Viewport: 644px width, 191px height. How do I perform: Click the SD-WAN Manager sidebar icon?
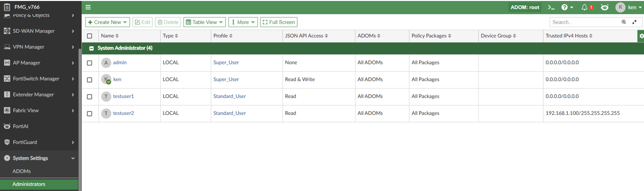click(x=7, y=31)
